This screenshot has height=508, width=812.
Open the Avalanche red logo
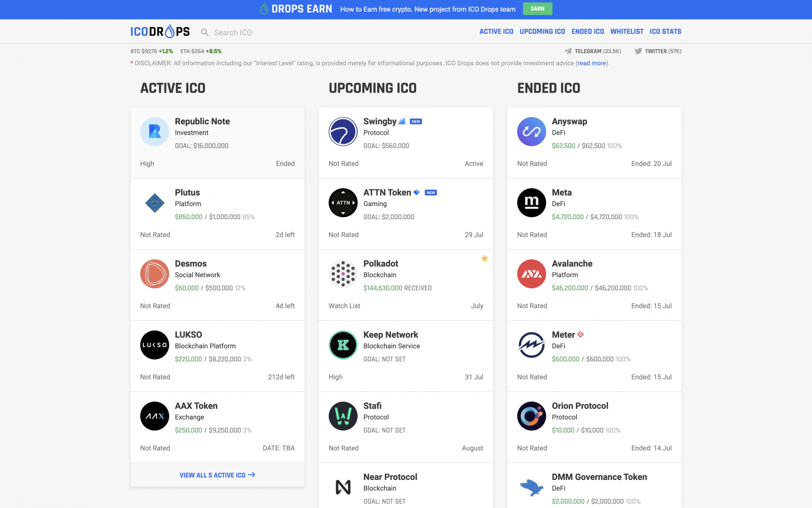point(531,274)
